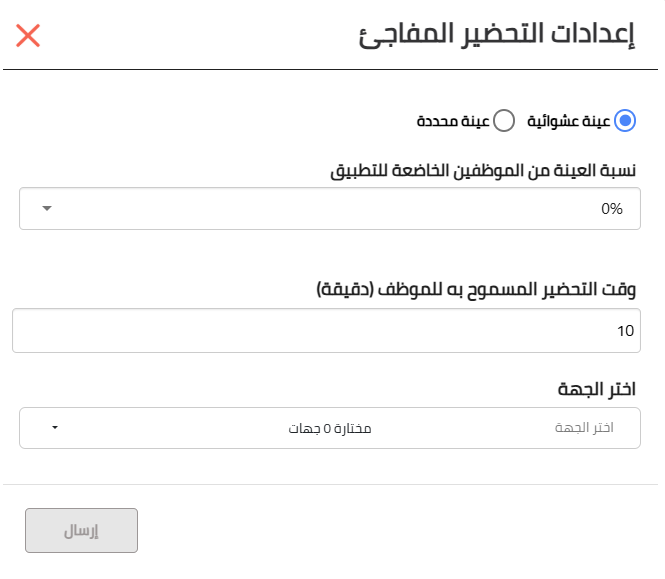The height and width of the screenshot is (579, 665).
Task: Expand the percentage dropdown arrow icon
Action: click(47, 208)
